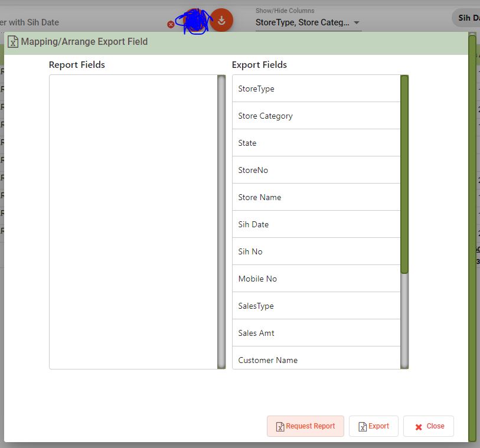Close the Mapping/Arrange Export Field dialog
The height and width of the screenshot is (448, 480).
tap(428, 426)
